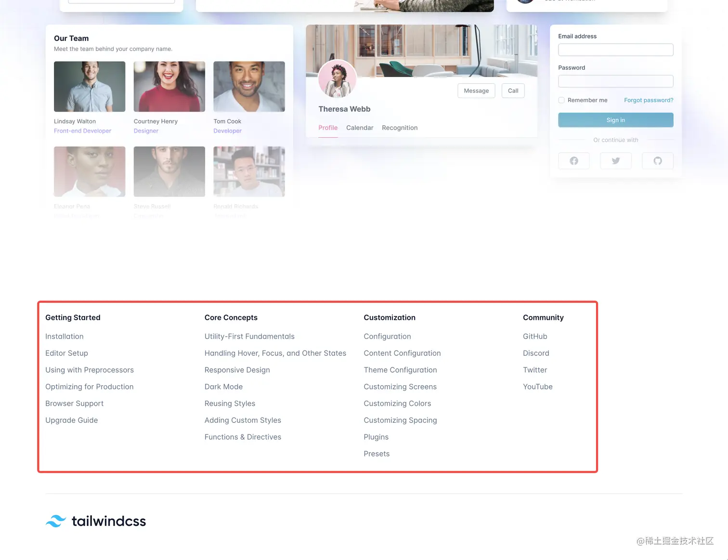Open the Customizing Spacing link
The height and width of the screenshot is (560, 728).
401,420
